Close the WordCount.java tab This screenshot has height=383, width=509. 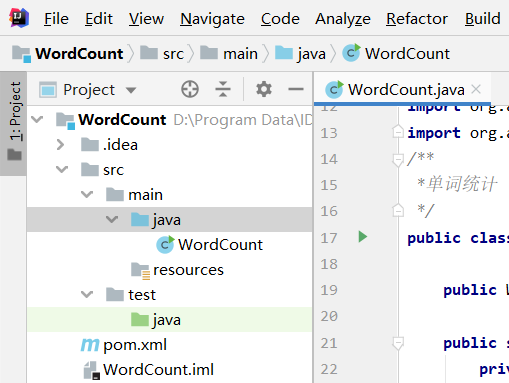[x=476, y=89]
